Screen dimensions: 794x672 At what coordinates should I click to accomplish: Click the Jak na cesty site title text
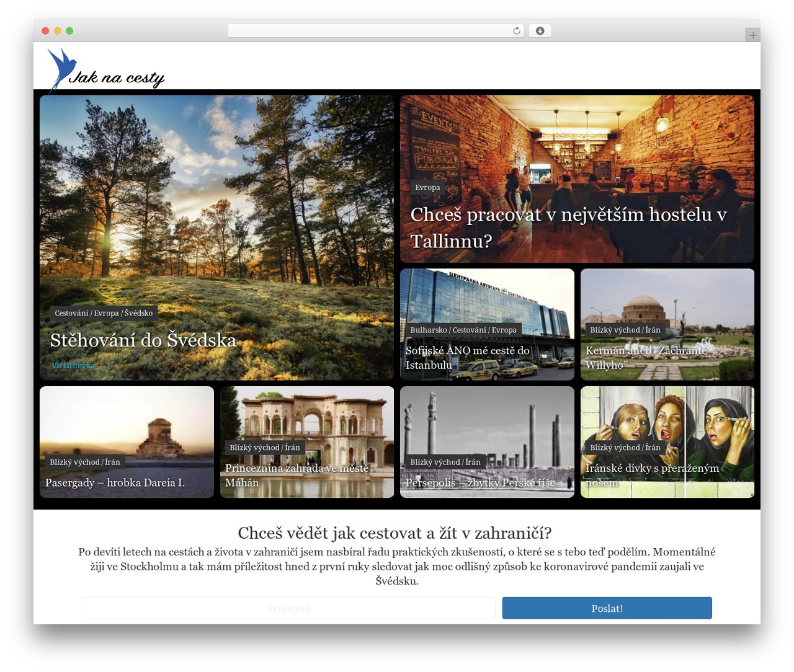pos(117,78)
